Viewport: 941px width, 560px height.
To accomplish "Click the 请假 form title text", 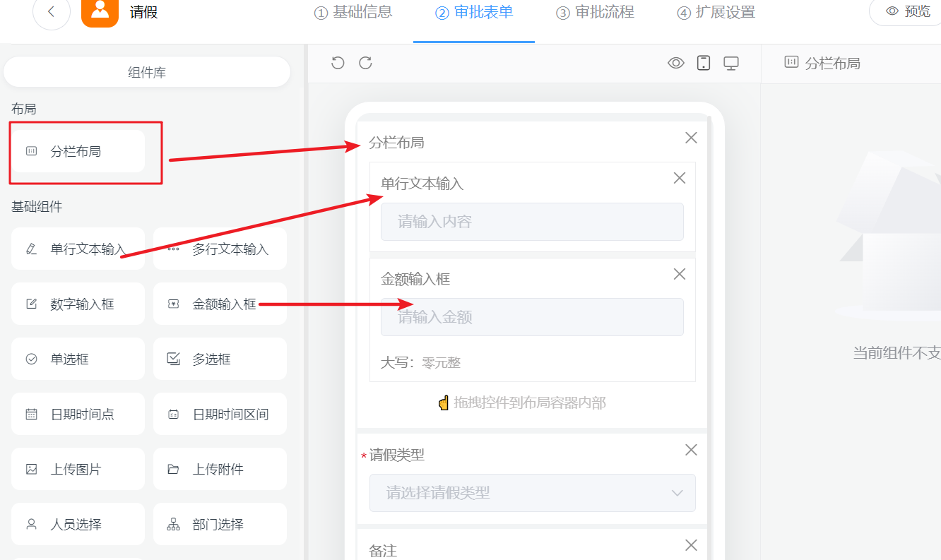I will pos(143,12).
